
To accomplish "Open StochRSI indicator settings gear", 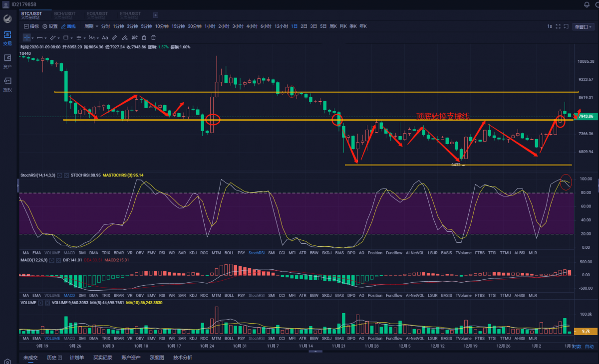I will 59,176.
